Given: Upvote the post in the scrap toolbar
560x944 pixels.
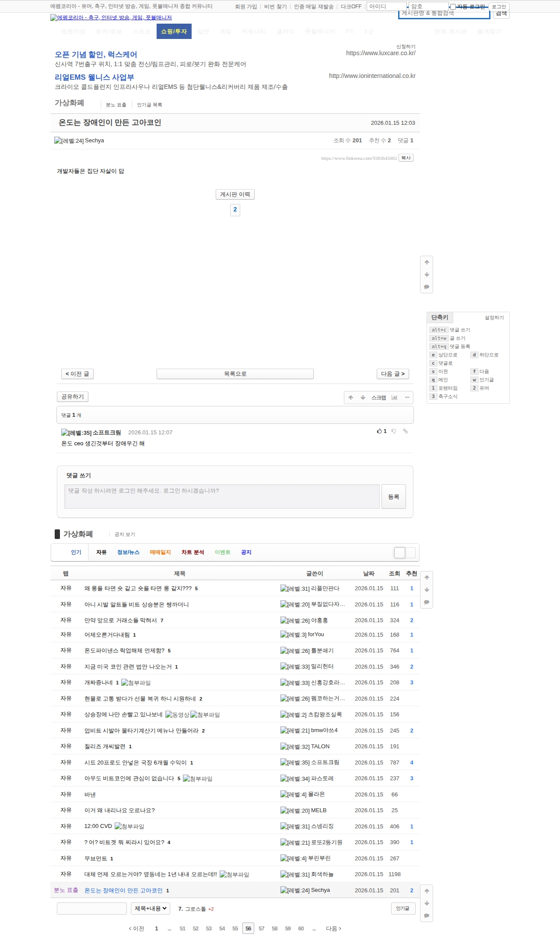Looking at the screenshot, I should (350, 398).
